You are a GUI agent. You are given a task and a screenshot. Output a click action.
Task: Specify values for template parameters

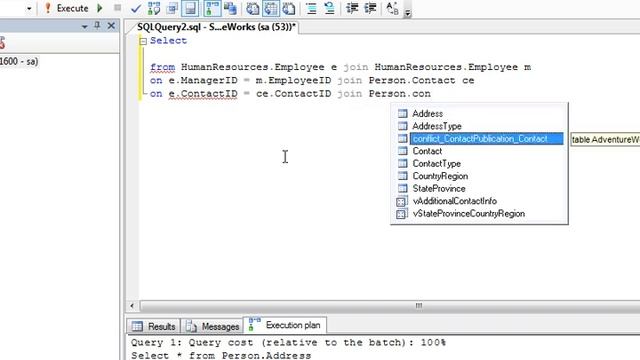(x=392, y=8)
